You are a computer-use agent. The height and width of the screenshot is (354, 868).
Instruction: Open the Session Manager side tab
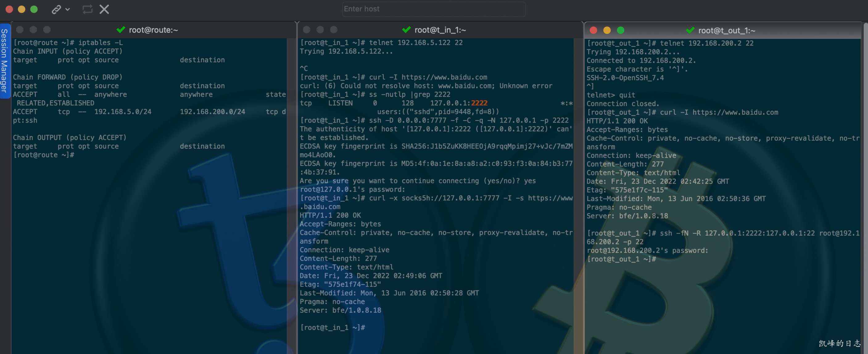(4, 61)
